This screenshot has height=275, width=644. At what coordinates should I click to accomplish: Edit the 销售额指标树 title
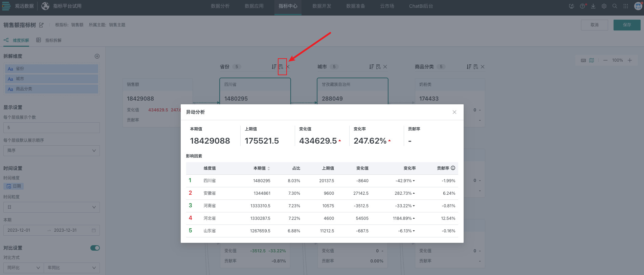[41, 25]
